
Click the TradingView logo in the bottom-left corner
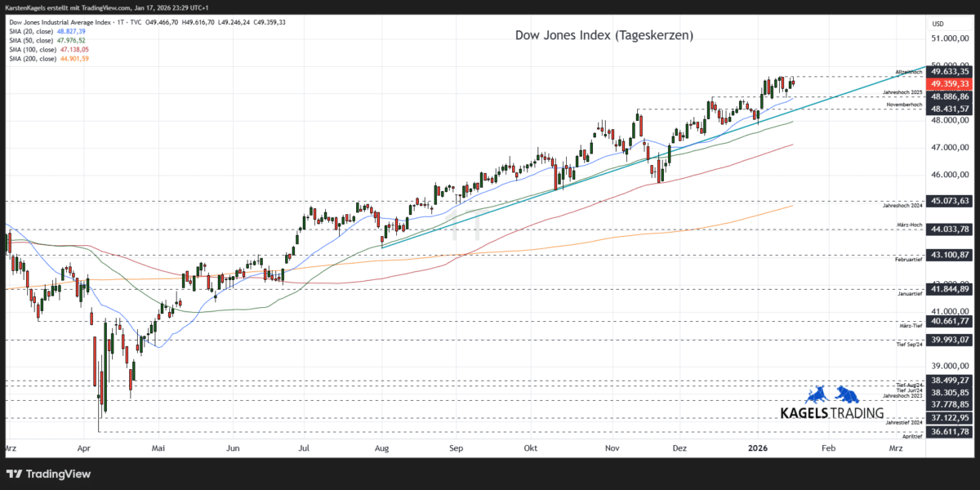point(49,474)
